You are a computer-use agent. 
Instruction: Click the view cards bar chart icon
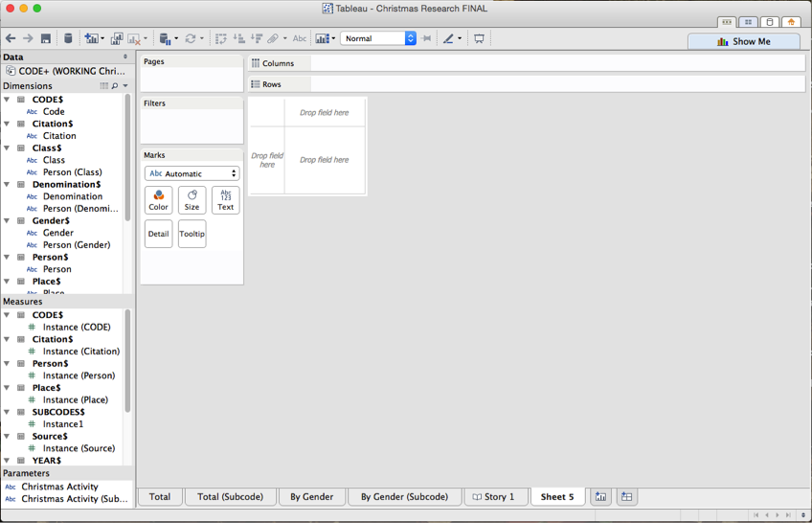pos(323,38)
